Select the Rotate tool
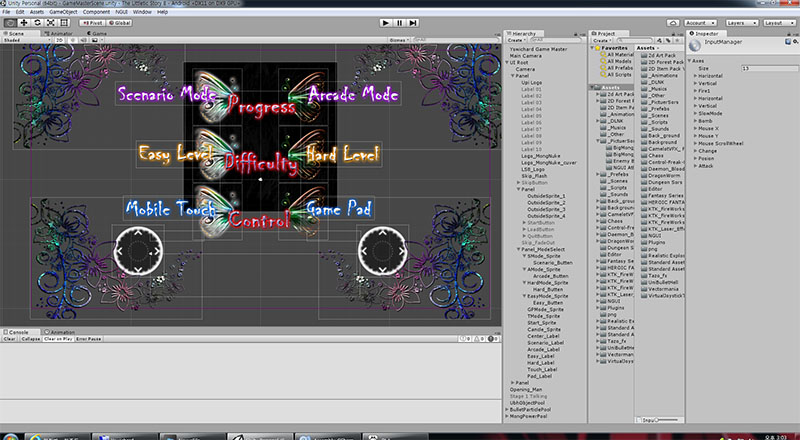The width and height of the screenshot is (800, 440). click(37, 23)
